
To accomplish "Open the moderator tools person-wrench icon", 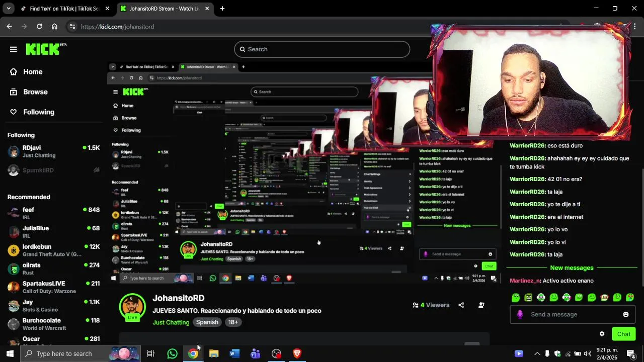I will (481, 305).
